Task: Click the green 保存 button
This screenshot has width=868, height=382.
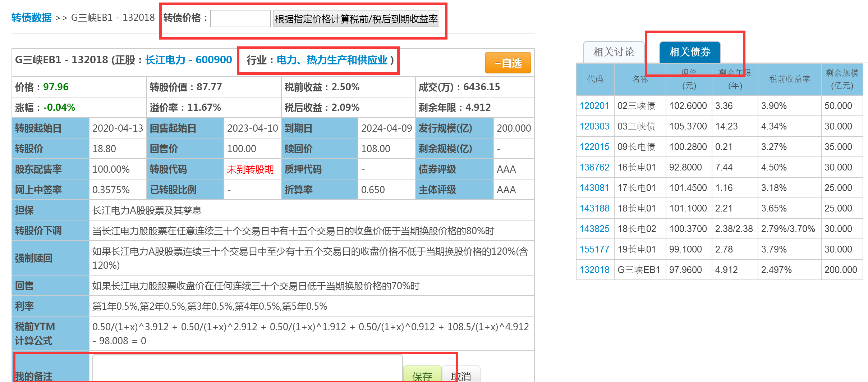Action: pyautogui.click(x=422, y=375)
